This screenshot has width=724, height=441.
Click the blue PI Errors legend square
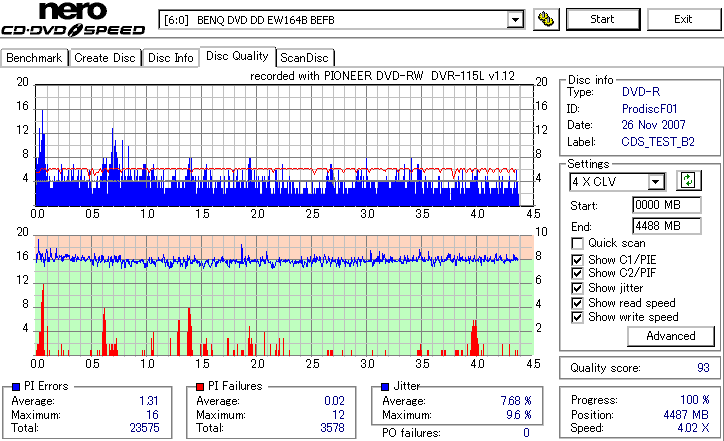[x=16, y=387]
